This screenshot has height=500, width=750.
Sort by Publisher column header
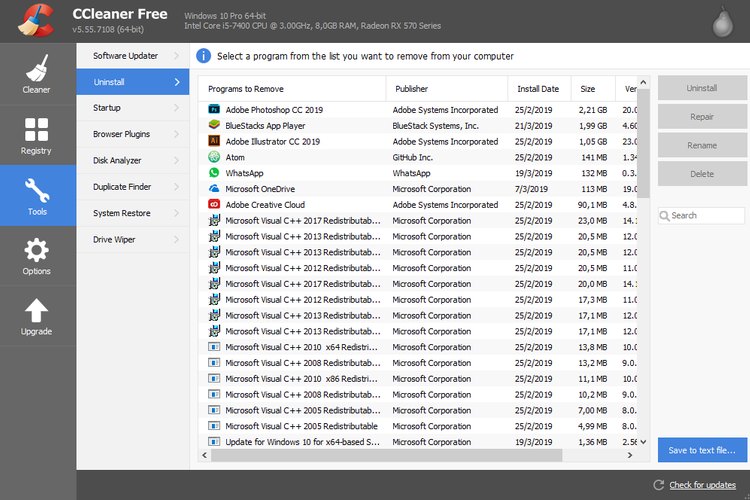coord(447,89)
